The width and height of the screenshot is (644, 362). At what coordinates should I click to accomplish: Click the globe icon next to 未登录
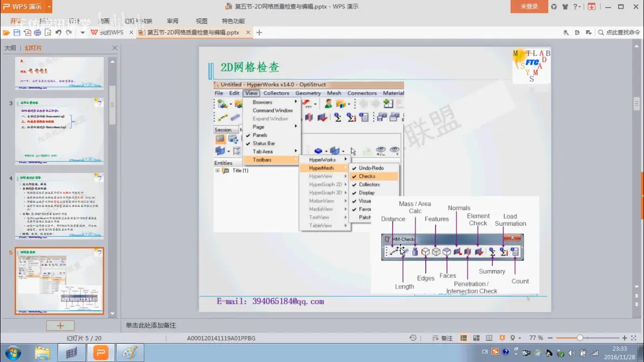tap(554, 6)
